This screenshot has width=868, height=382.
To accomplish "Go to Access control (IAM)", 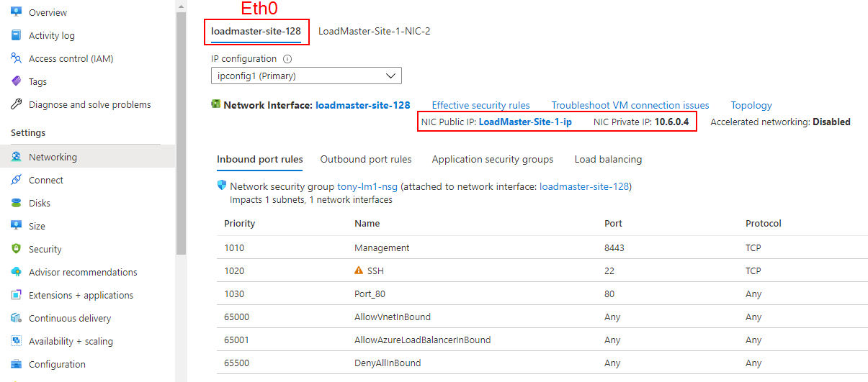I will (71, 58).
